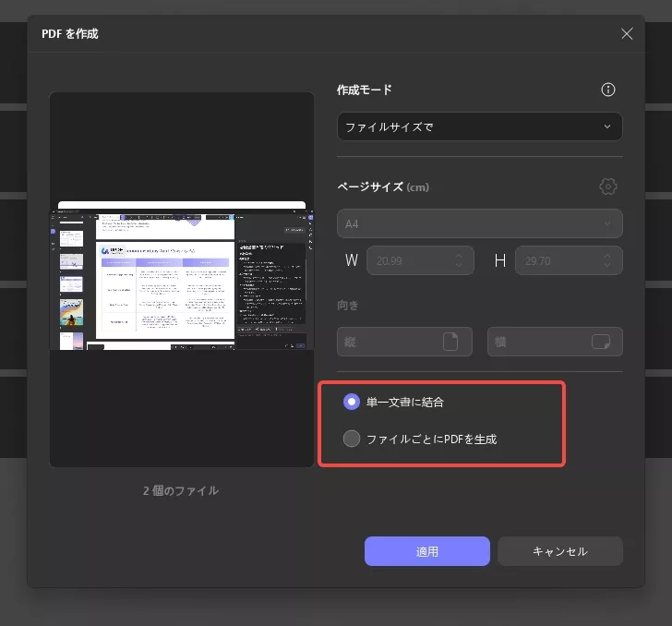Click the 作成モード heading
The image size is (672, 626).
tap(364, 90)
